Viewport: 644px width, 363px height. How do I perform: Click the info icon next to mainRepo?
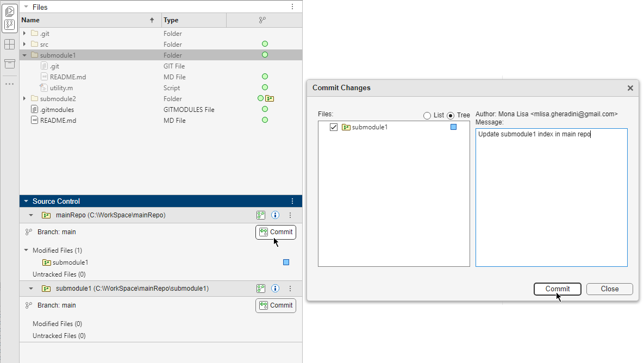coord(275,215)
